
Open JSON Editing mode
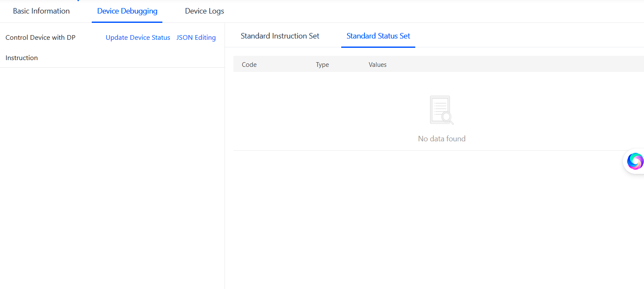coord(196,38)
